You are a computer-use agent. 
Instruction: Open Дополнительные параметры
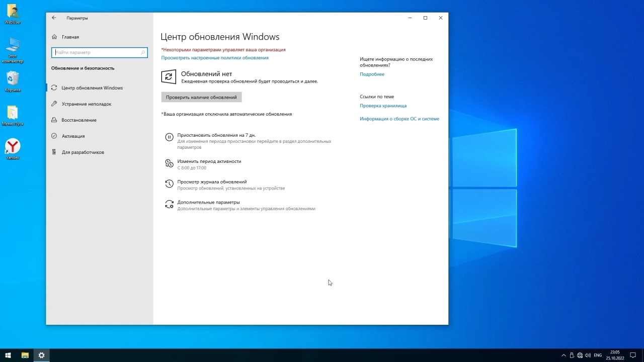pos(208,202)
